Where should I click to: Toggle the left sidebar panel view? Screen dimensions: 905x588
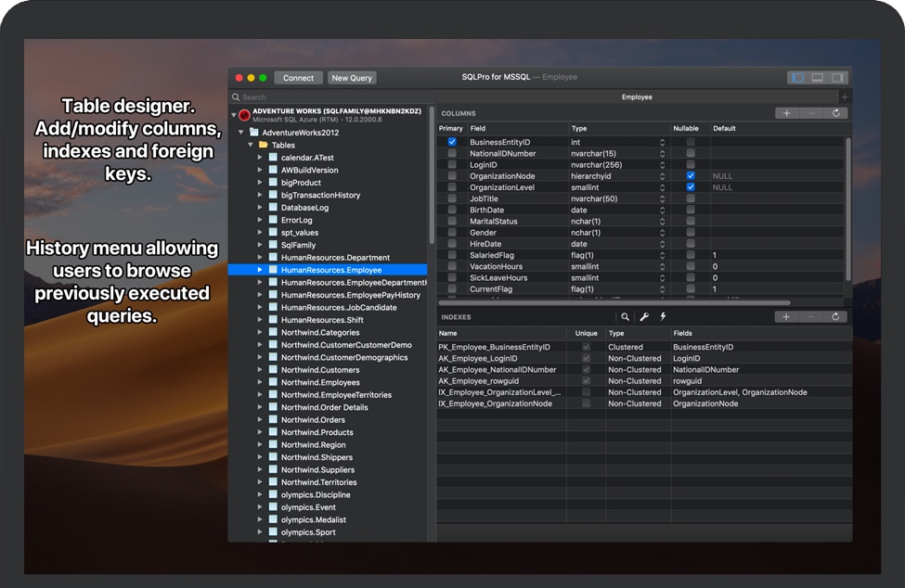(797, 78)
